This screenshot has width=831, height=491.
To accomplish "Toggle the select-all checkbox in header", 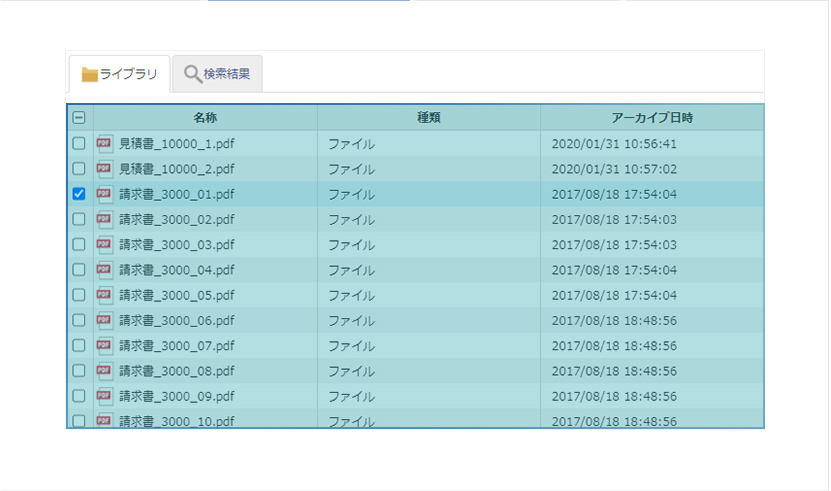I will pyautogui.click(x=79, y=117).
